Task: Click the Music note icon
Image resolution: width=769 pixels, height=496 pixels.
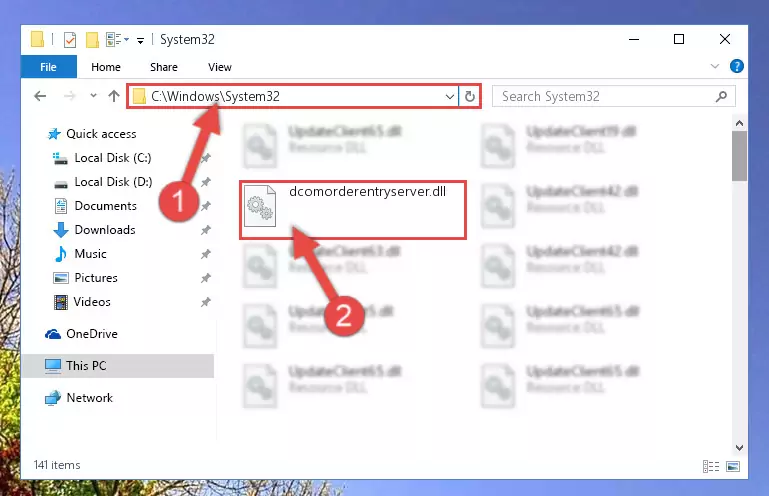Action: [61, 254]
